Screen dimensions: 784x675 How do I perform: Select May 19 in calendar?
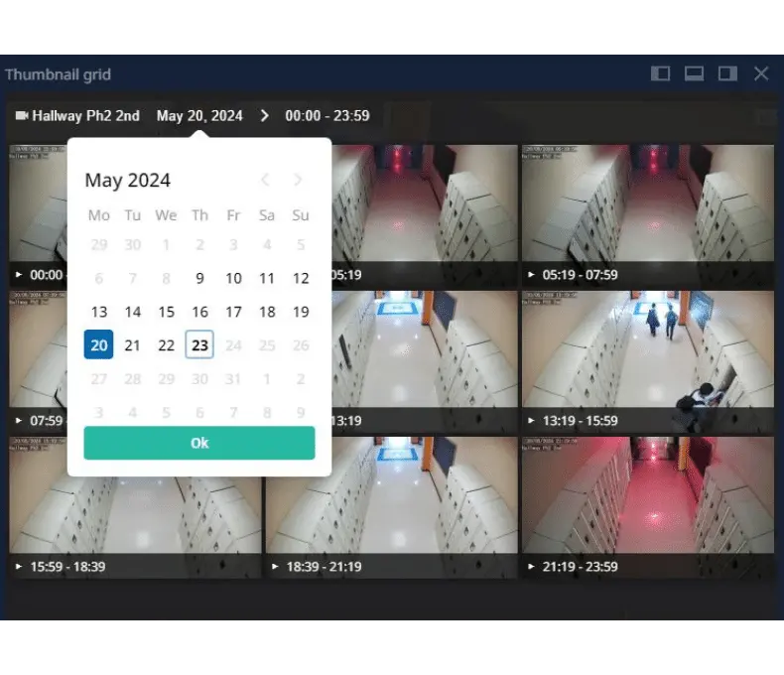point(301,312)
